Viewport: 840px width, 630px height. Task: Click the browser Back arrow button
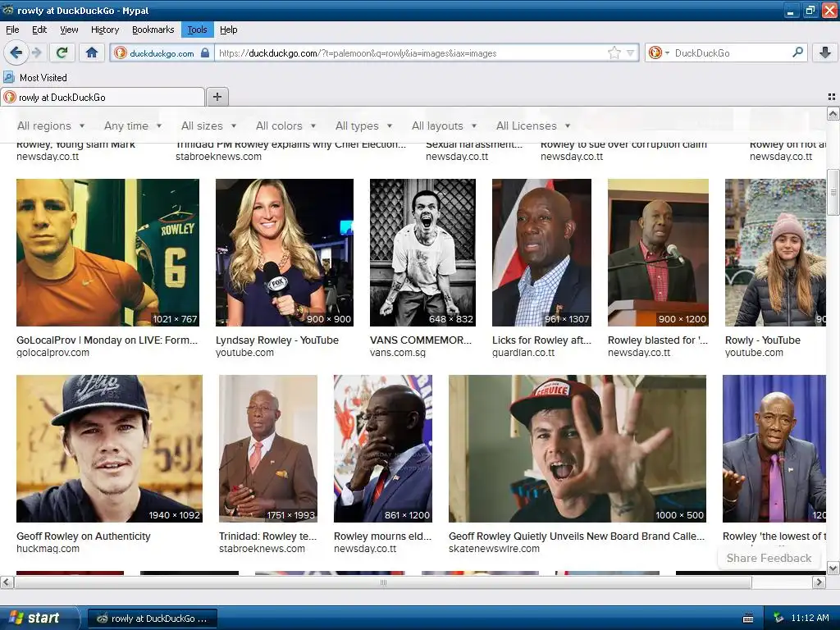coord(16,52)
